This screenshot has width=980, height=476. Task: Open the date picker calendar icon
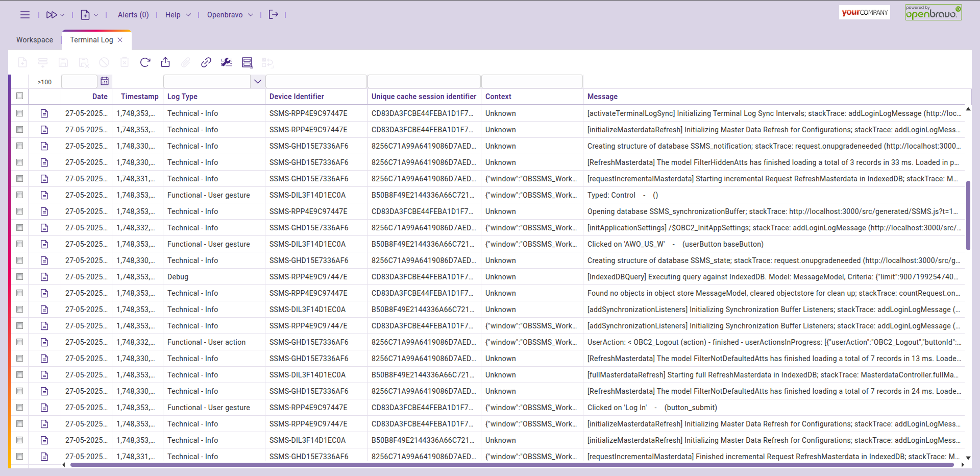pos(105,81)
